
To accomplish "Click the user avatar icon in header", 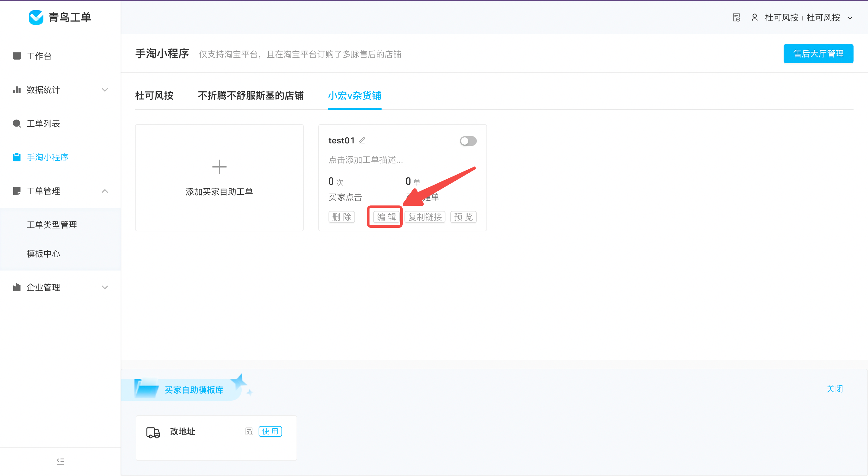I will (754, 17).
